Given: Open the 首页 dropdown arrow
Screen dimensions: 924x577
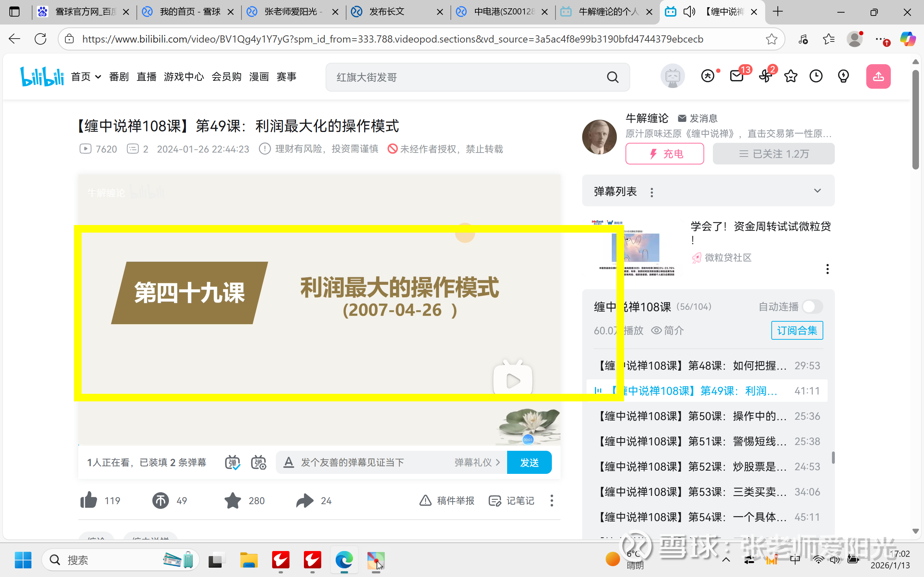Looking at the screenshot, I should pos(98,77).
